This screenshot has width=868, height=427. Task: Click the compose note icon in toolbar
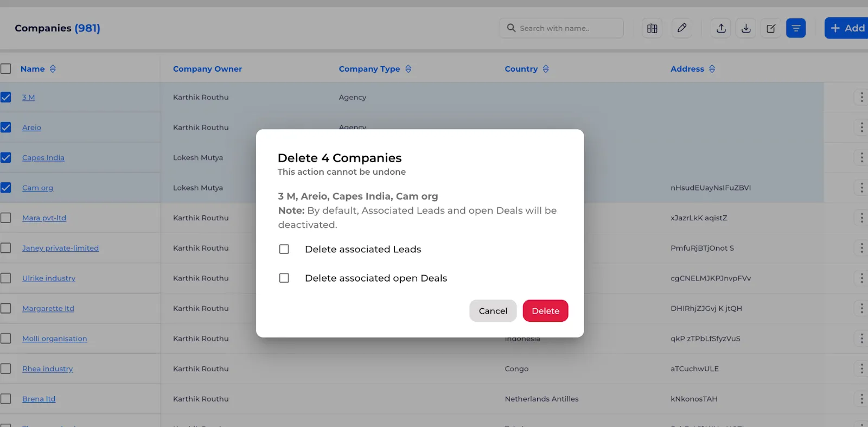tap(771, 28)
